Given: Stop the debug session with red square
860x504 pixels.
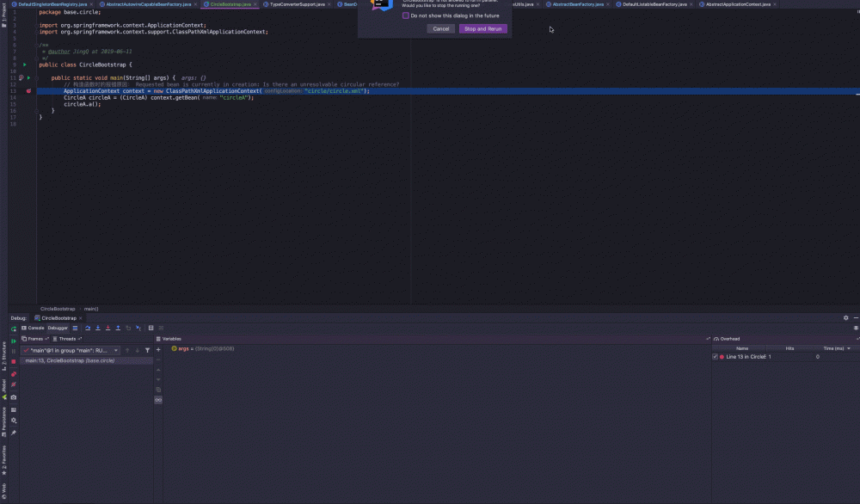Looking at the screenshot, I should tap(14, 361).
